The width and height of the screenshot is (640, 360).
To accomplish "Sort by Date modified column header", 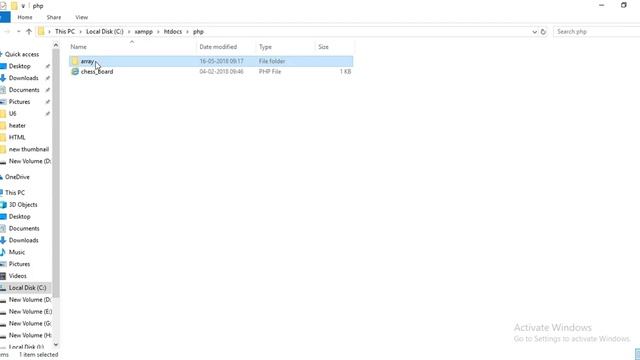I will [218, 47].
